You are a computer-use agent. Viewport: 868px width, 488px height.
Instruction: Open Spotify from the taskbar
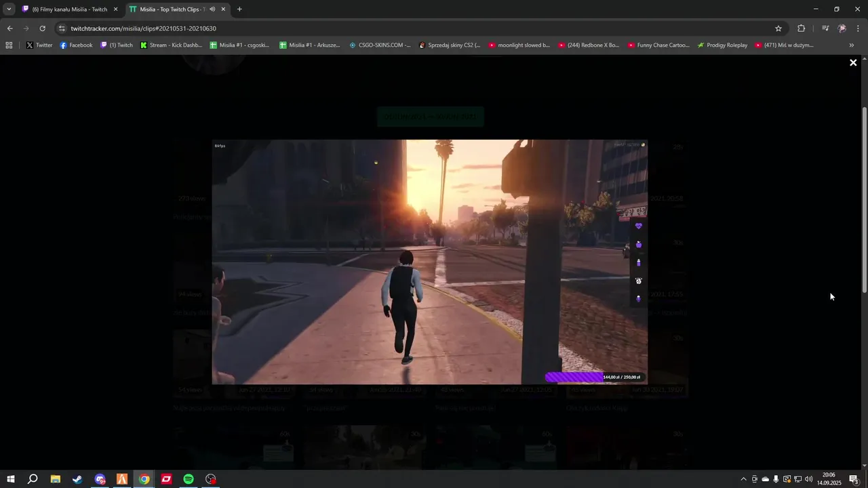189,479
